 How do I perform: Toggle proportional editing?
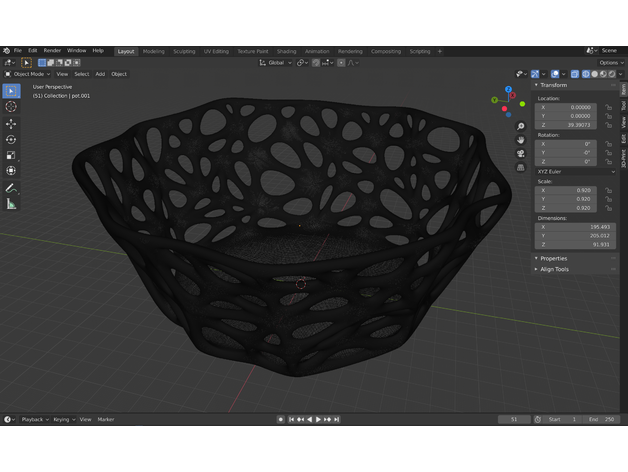(341, 63)
